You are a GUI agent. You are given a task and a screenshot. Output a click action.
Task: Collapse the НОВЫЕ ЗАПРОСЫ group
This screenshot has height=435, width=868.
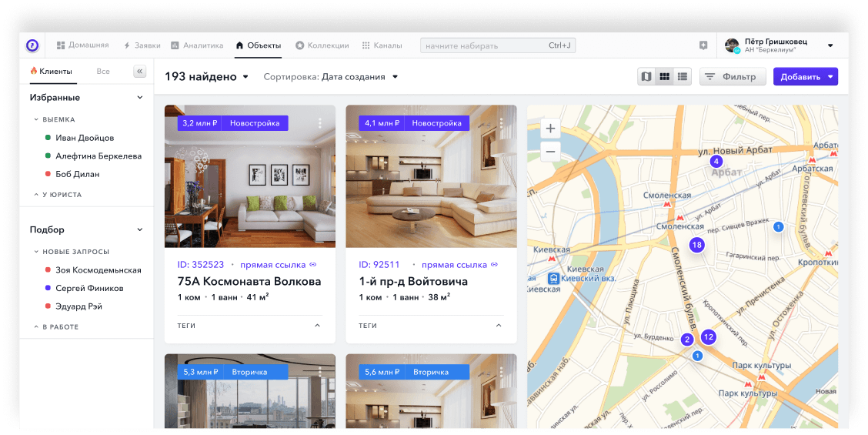point(36,252)
